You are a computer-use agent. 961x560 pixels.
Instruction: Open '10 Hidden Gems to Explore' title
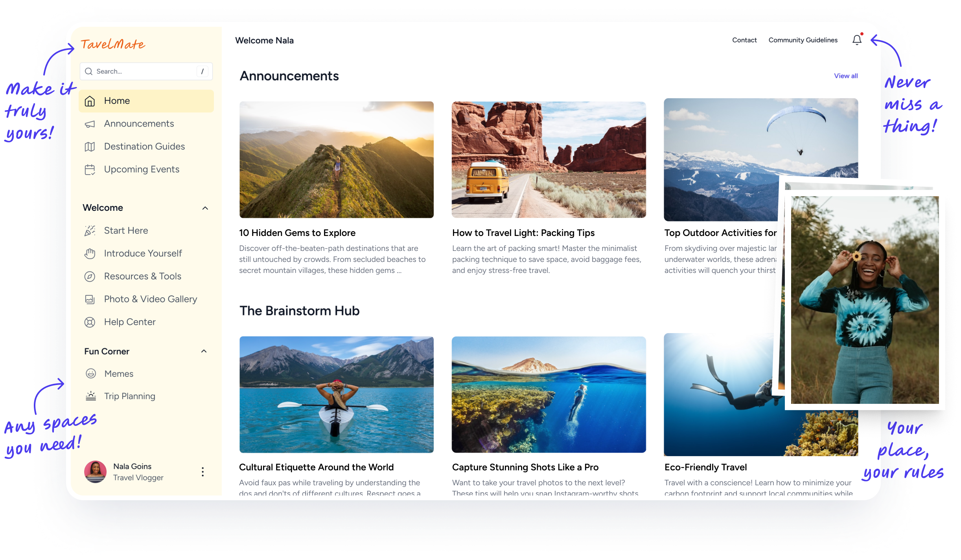coord(297,232)
